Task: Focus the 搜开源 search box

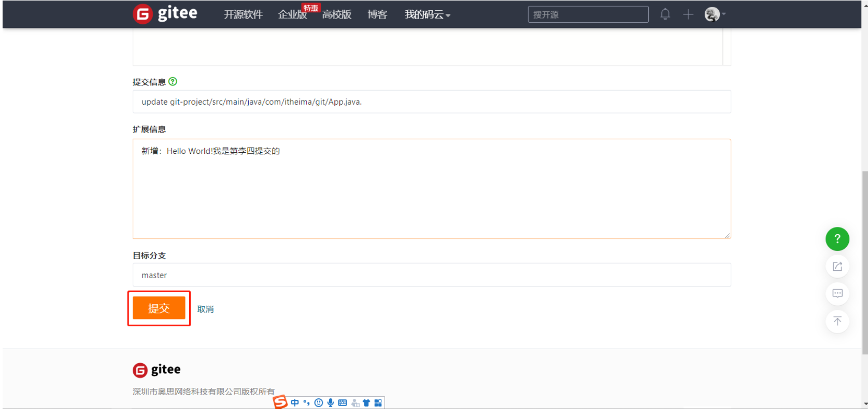Action: pyautogui.click(x=588, y=15)
